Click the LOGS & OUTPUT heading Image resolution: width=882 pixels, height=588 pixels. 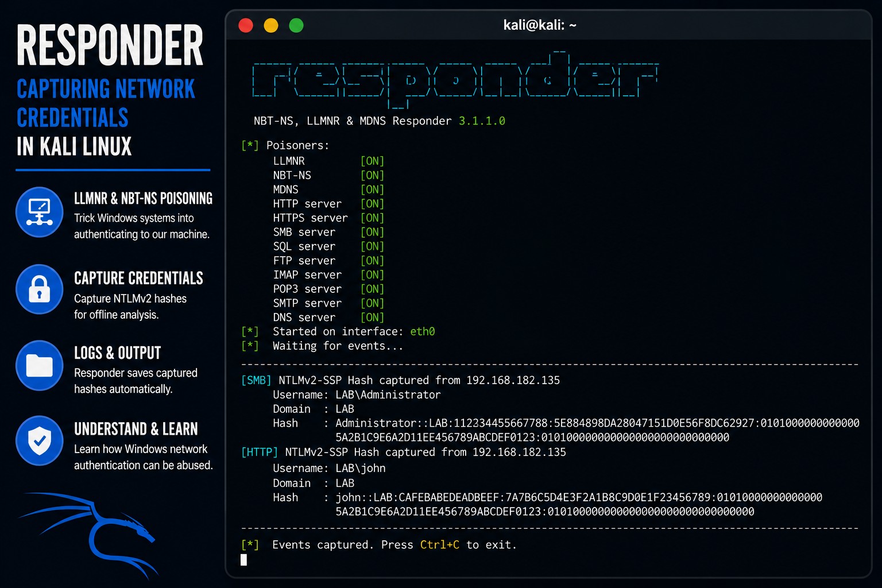pos(118,353)
